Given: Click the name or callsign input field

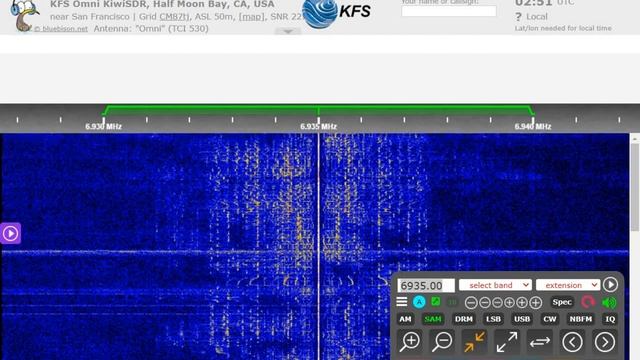Looking at the screenshot, I should 449,11.
